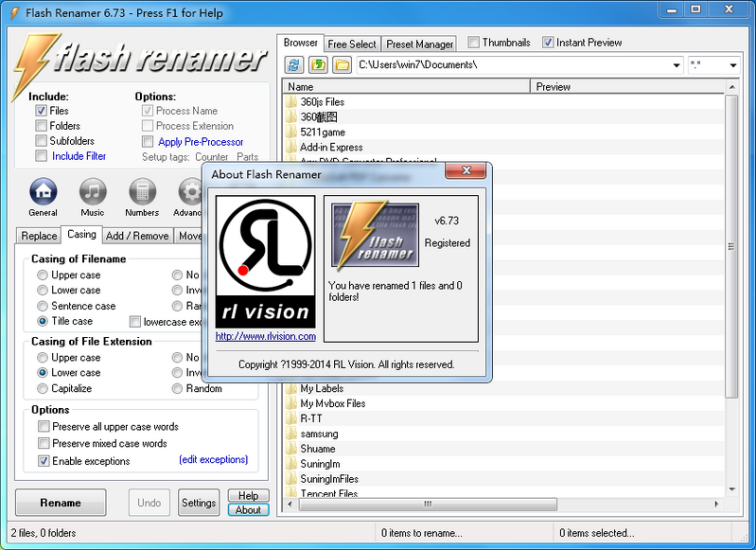The height and width of the screenshot is (550, 756).
Task: Close the About Flash Renamer dialog
Action: (466, 170)
